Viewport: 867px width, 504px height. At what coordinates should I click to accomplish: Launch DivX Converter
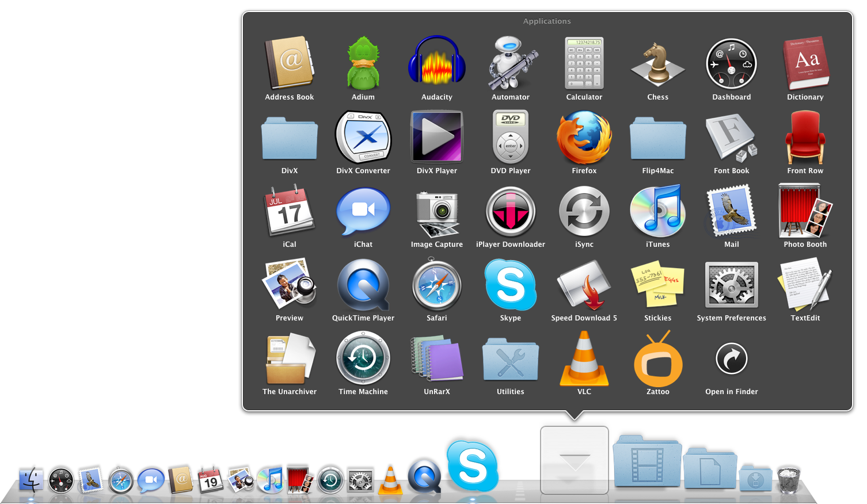(363, 137)
